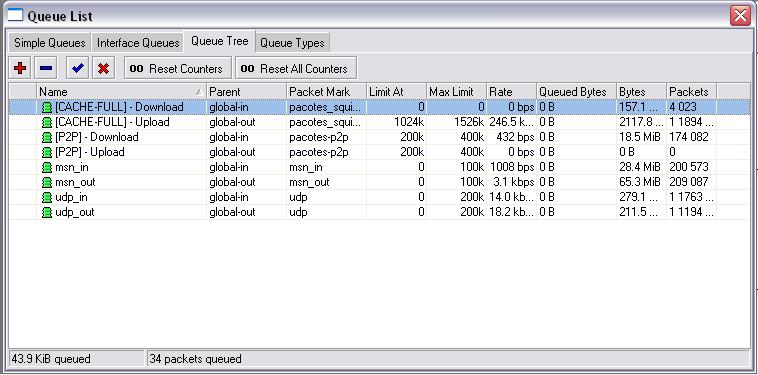Sort by the Rate column header
758x375 pixels.
511,91
